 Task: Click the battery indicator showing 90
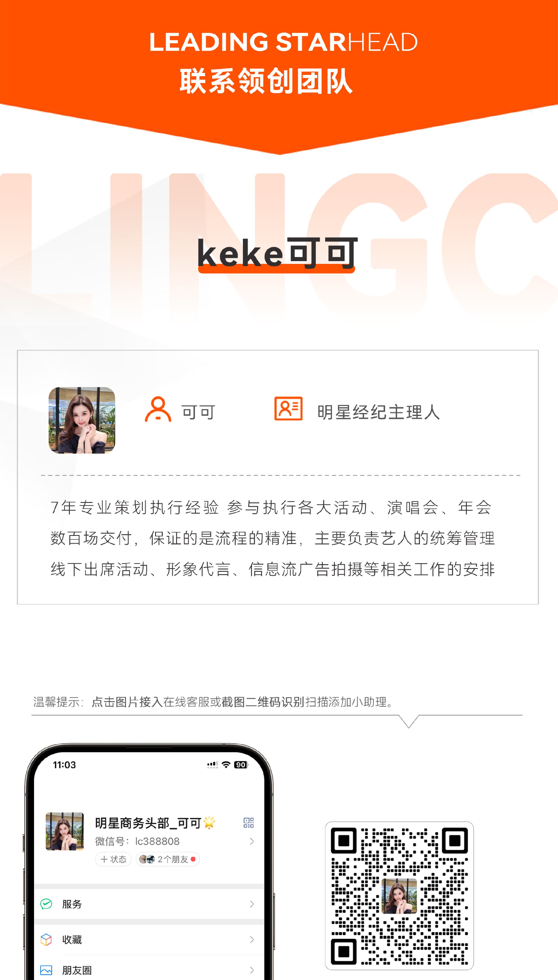click(x=241, y=765)
